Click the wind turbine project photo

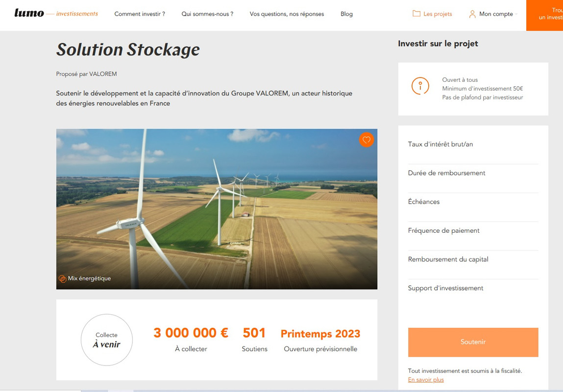coord(217,209)
